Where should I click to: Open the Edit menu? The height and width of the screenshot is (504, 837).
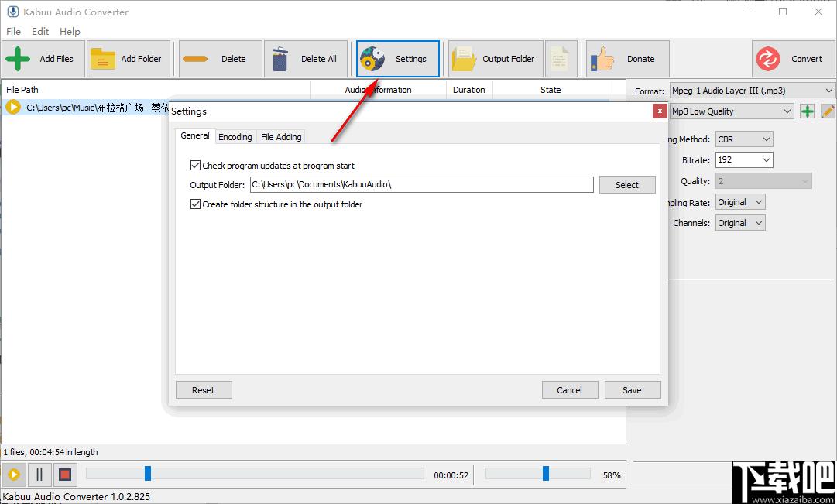point(40,31)
